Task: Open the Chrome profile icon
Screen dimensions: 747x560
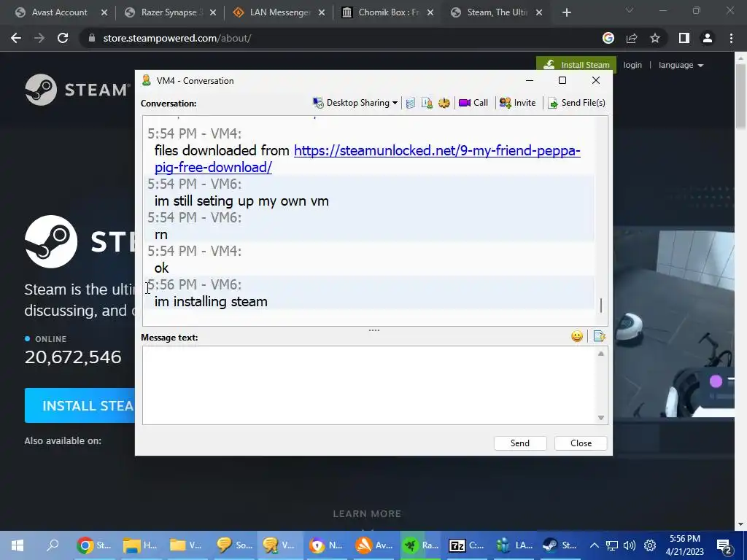Action: point(708,38)
